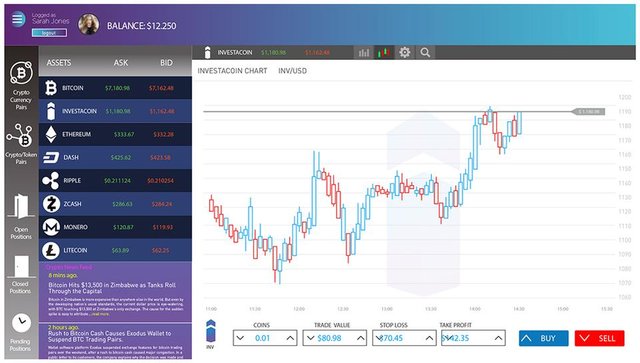Increase STOP LOSS with up chevron

point(429,338)
